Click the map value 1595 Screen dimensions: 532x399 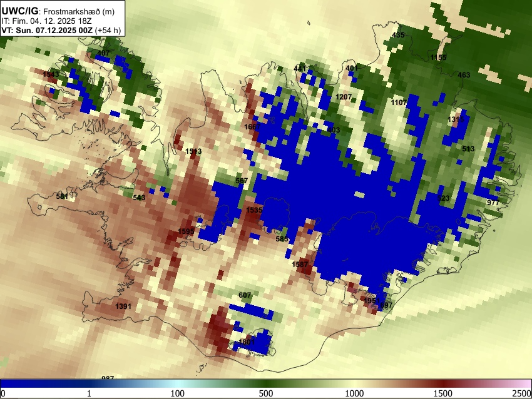point(186,231)
